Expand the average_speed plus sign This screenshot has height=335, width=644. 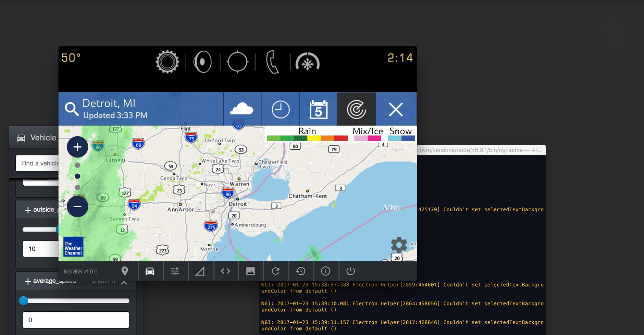point(28,281)
